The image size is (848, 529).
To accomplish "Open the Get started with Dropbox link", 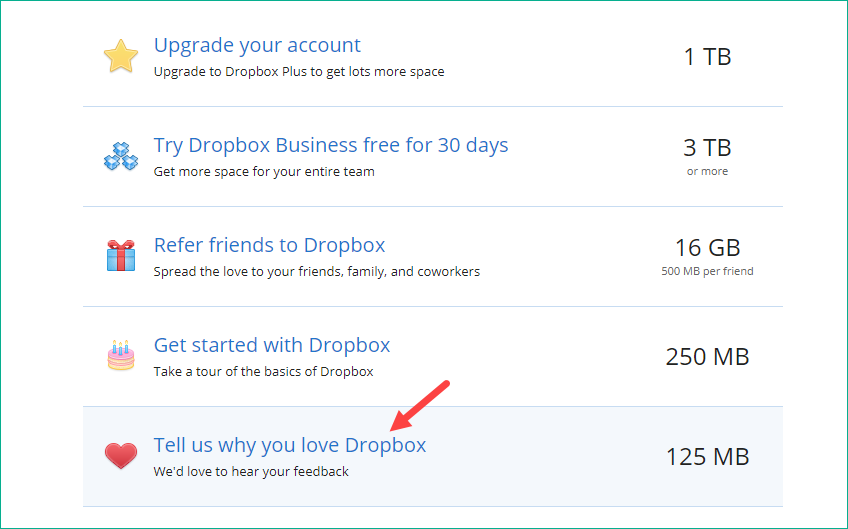I will 272,345.
